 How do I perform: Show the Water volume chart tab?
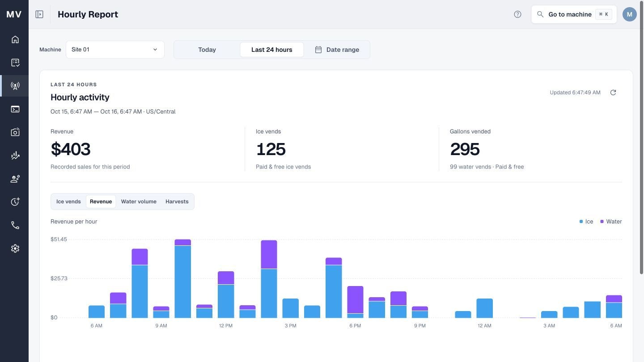[139, 202]
